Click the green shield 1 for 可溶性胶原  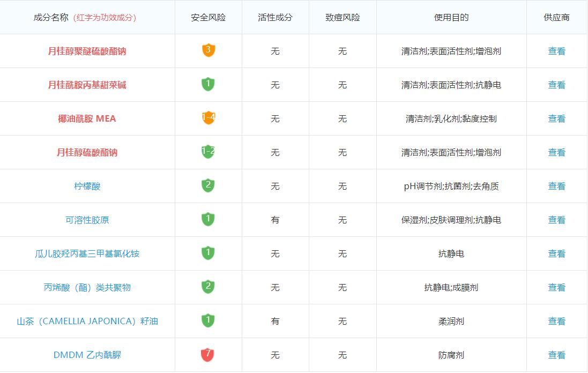(x=208, y=219)
